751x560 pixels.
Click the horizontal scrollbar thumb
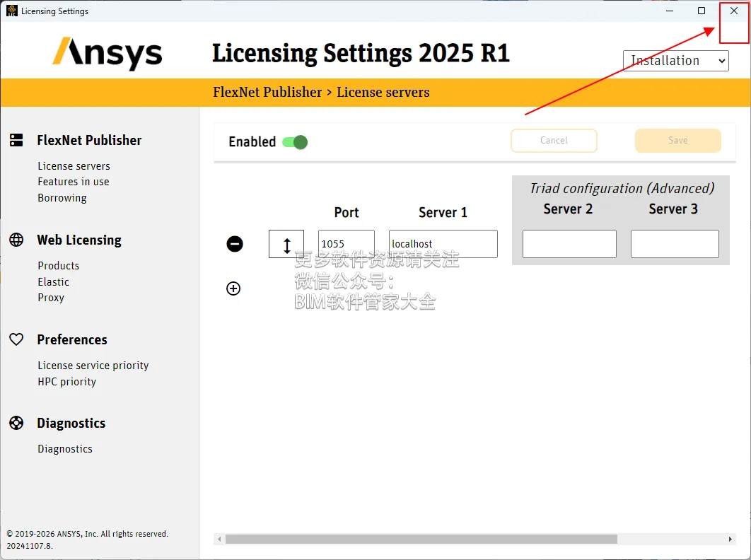tap(421, 539)
